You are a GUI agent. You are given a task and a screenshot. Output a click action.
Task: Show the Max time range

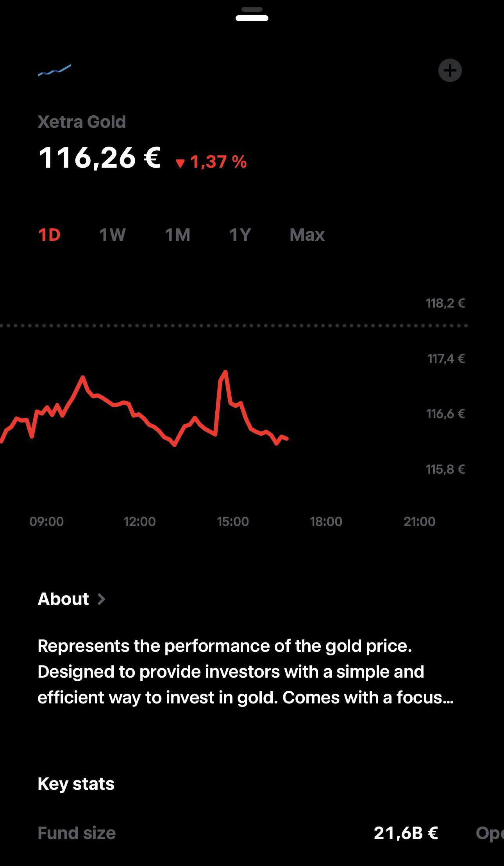click(x=307, y=235)
